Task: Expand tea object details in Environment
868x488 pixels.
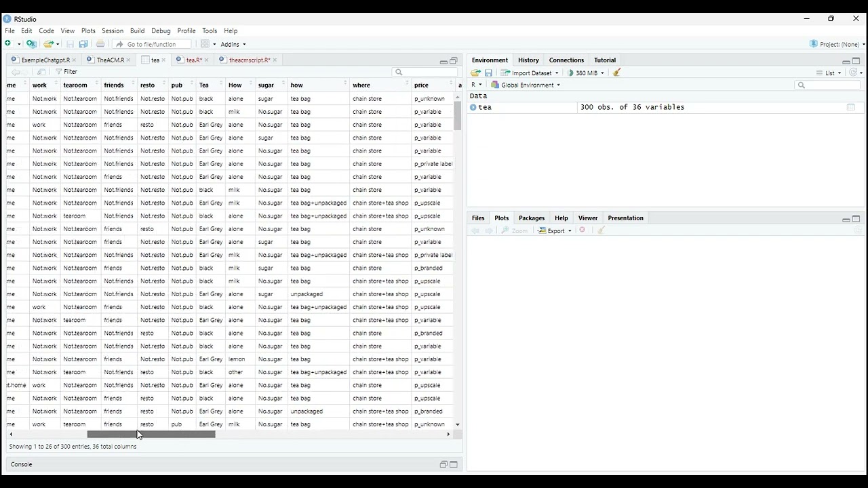Action: [x=473, y=107]
